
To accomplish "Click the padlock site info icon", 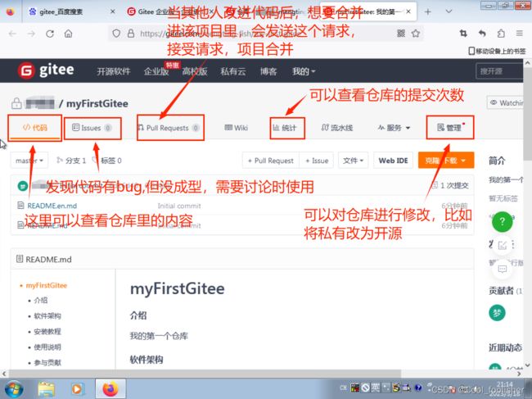I will (x=131, y=34).
